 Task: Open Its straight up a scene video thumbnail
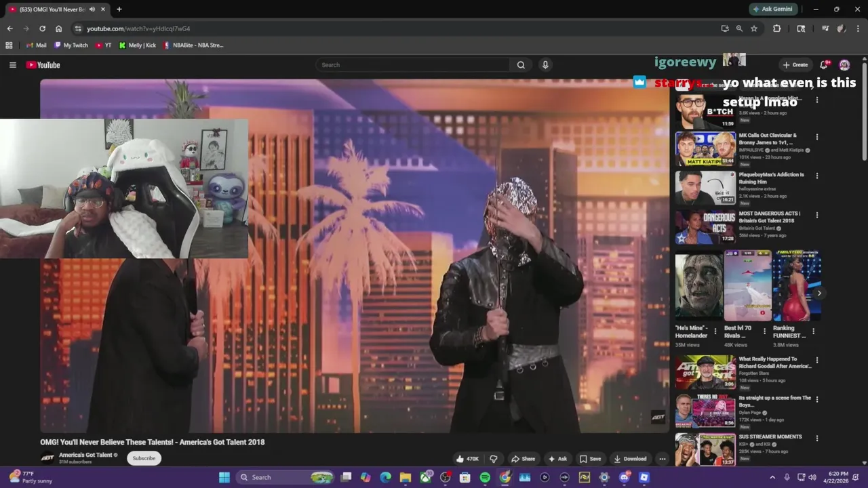coord(705,411)
